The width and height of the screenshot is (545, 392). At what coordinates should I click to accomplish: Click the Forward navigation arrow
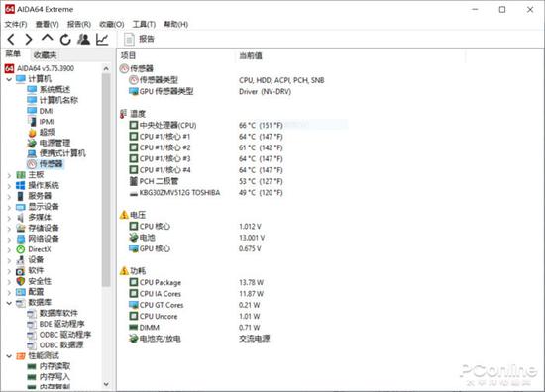click(29, 40)
